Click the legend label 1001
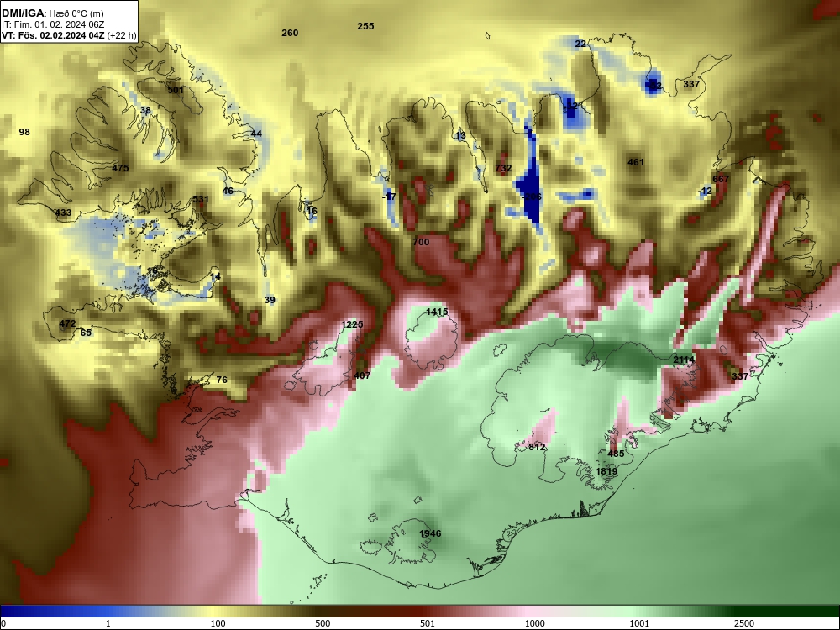This screenshot has width=840, height=630. pyautogui.click(x=639, y=623)
